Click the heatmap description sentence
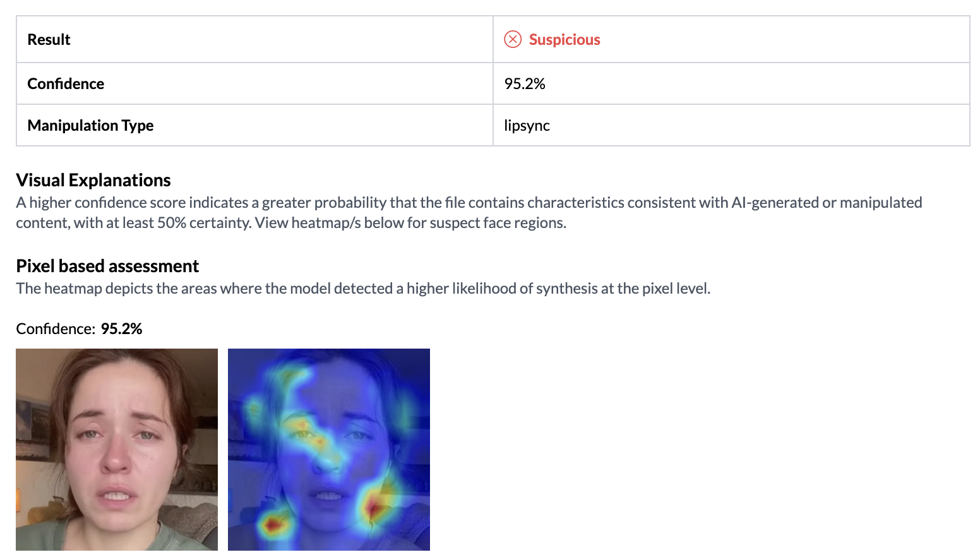The image size is (980, 557). [x=363, y=289]
